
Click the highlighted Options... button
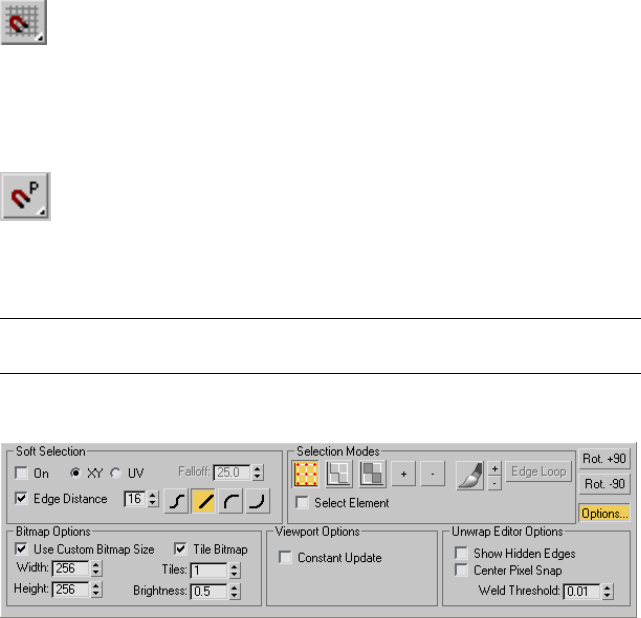[605, 513]
